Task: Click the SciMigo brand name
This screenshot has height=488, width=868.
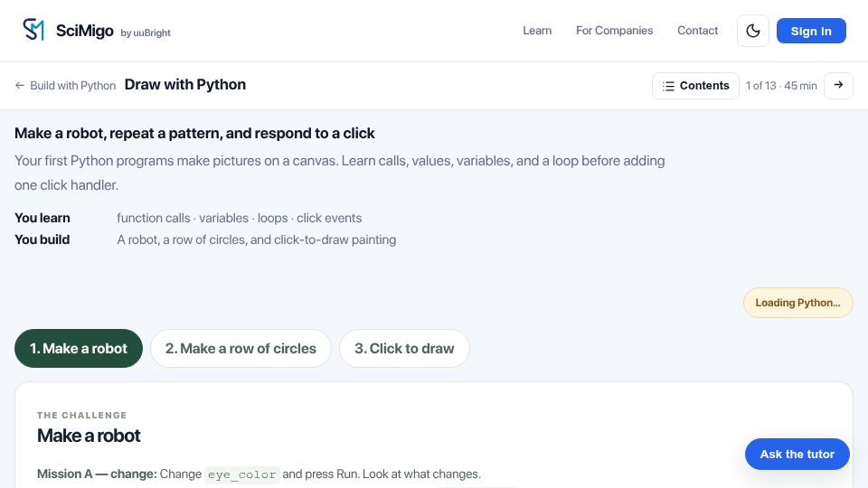Action: (85, 31)
